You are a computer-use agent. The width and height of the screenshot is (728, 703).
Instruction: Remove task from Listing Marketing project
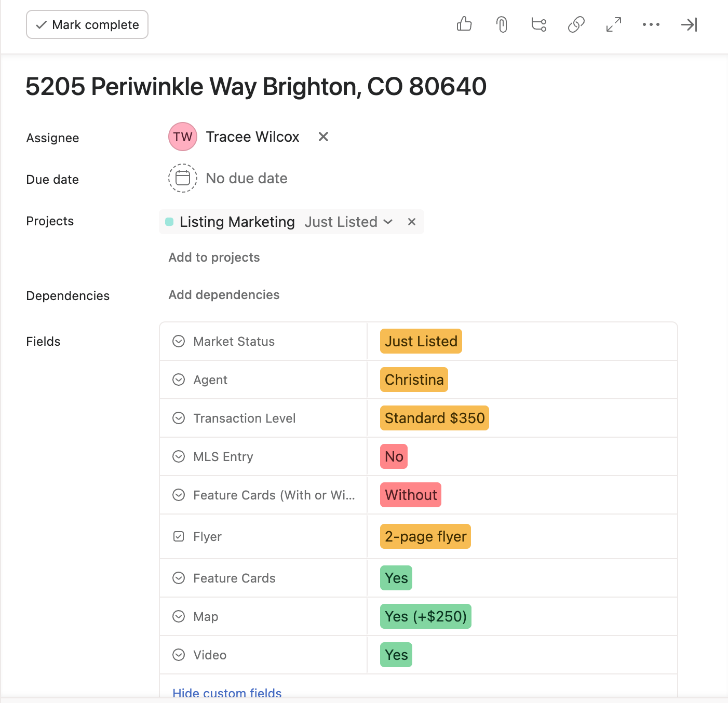(412, 222)
